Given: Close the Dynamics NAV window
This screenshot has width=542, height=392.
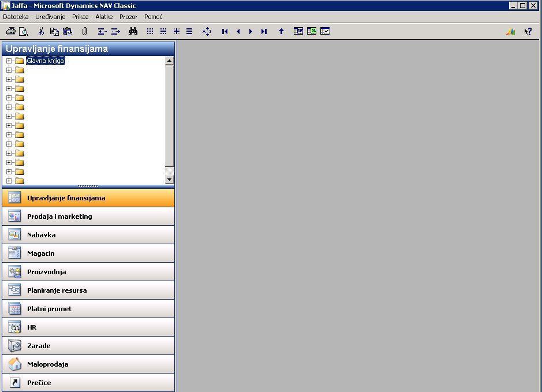Looking at the screenshot, I should [533, 6].
